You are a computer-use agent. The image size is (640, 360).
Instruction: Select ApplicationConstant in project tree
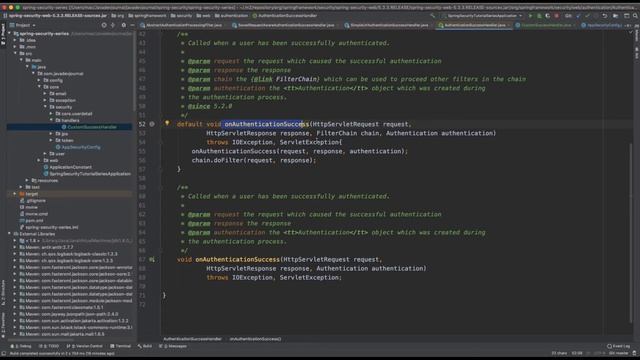70,167
